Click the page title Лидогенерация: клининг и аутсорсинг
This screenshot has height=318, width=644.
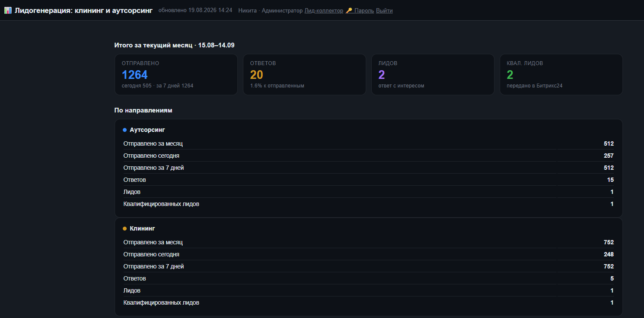point(84,10)
